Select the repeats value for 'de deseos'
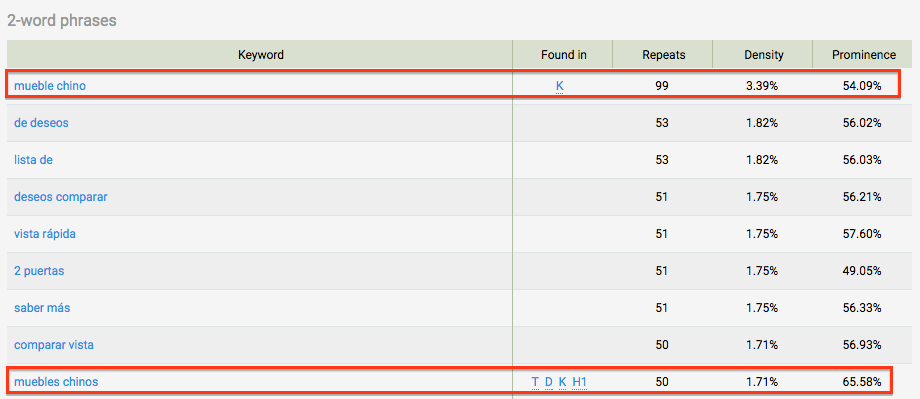The width and height of the screenshot is (920, 399). (662, 123)
